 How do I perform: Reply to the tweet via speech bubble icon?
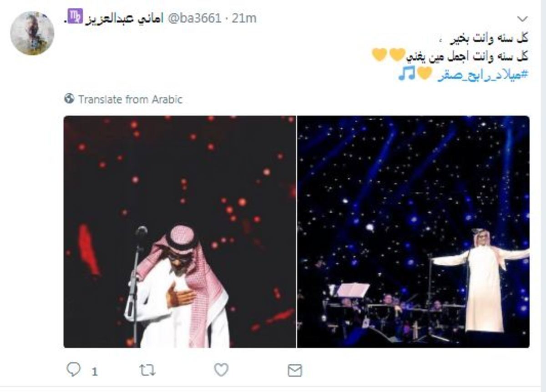coord(73,370)
